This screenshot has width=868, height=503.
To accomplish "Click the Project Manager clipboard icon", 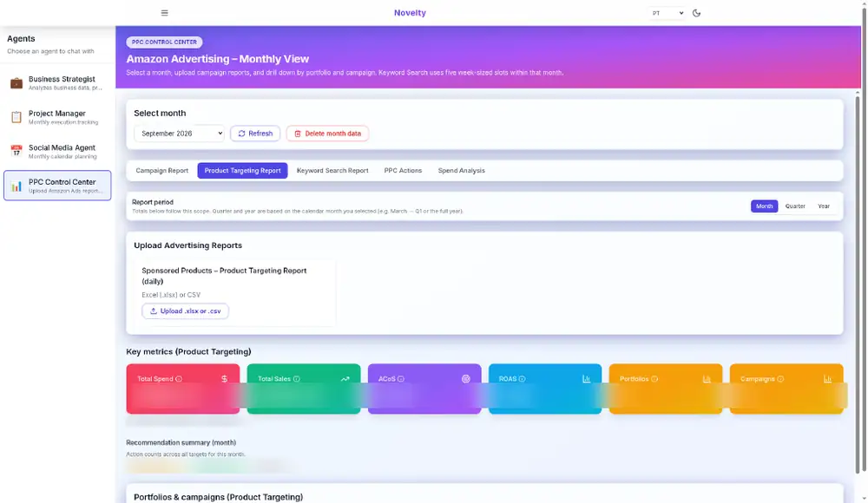I will coord(16,117).
